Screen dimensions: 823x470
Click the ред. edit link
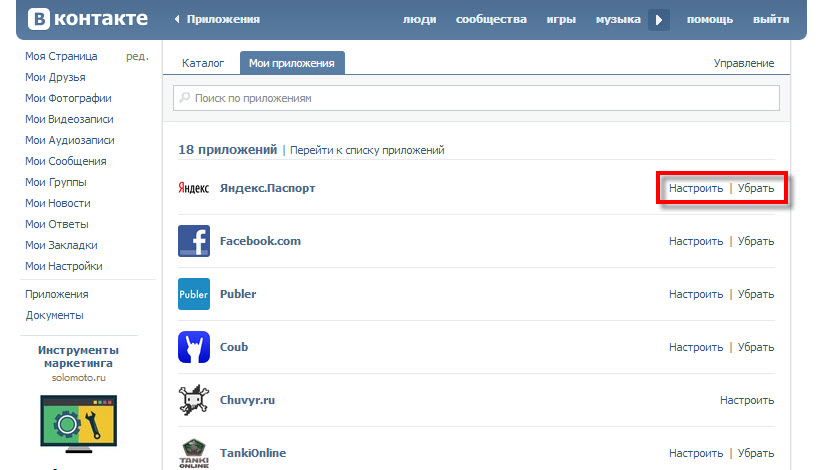137,56
